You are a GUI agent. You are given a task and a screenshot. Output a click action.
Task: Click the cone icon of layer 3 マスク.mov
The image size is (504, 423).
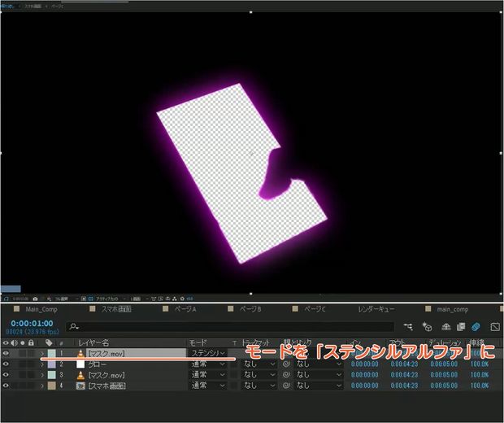pyautogui.click(x=80, y=375)
